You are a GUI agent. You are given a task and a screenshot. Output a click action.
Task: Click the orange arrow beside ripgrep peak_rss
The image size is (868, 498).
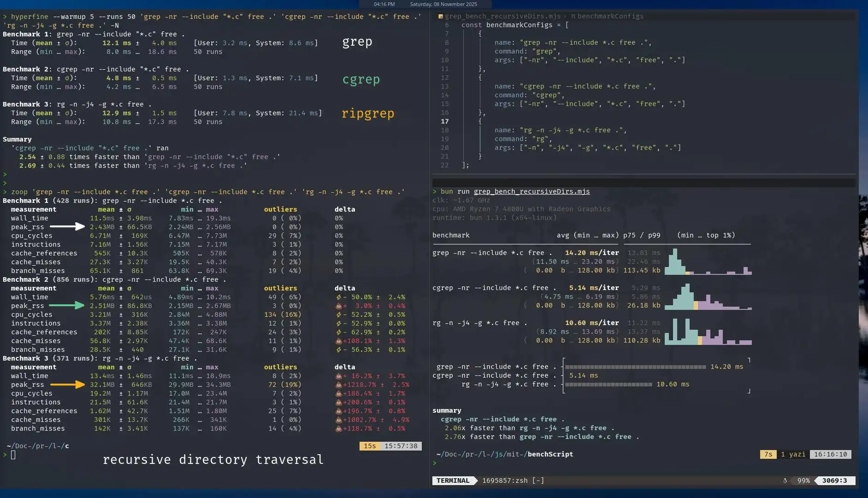67,385
